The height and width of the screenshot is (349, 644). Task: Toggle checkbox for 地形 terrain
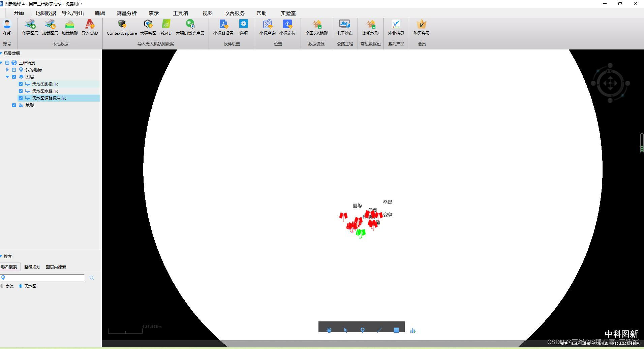click(14, 105)
